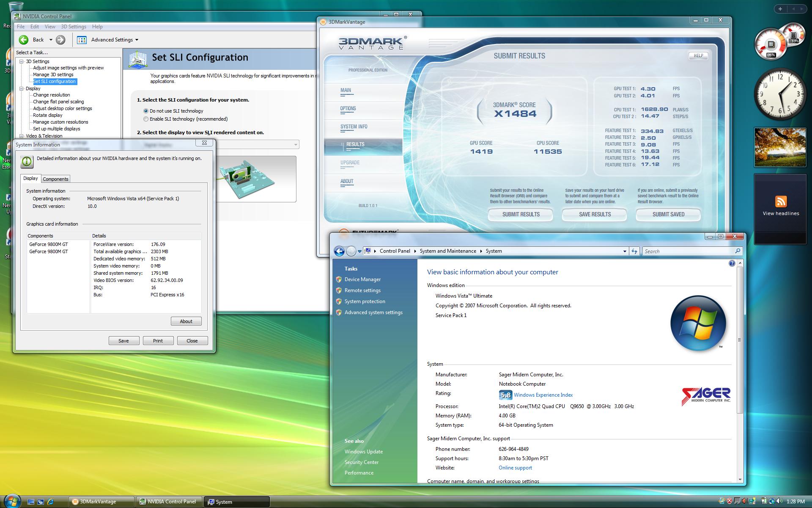Screen dimensions: 812x508
Task: Open Internet Explorer from quick launch
Action: [x=51, y=502]
